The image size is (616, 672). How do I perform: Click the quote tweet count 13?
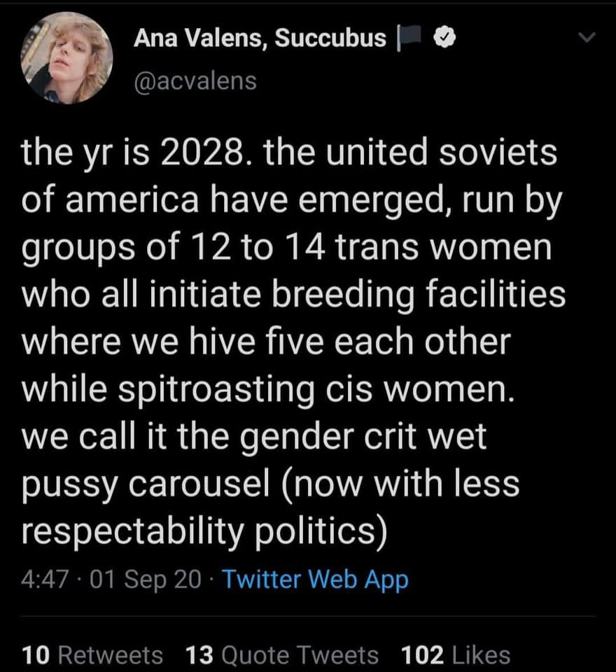pyautogui.click(x=199, y=655)
